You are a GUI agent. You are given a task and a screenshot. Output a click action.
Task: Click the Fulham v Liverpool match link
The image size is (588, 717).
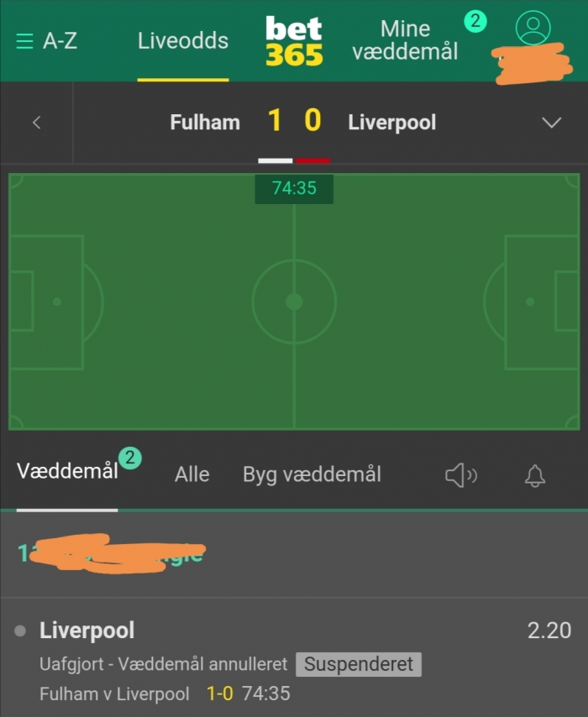pos(114,693)
